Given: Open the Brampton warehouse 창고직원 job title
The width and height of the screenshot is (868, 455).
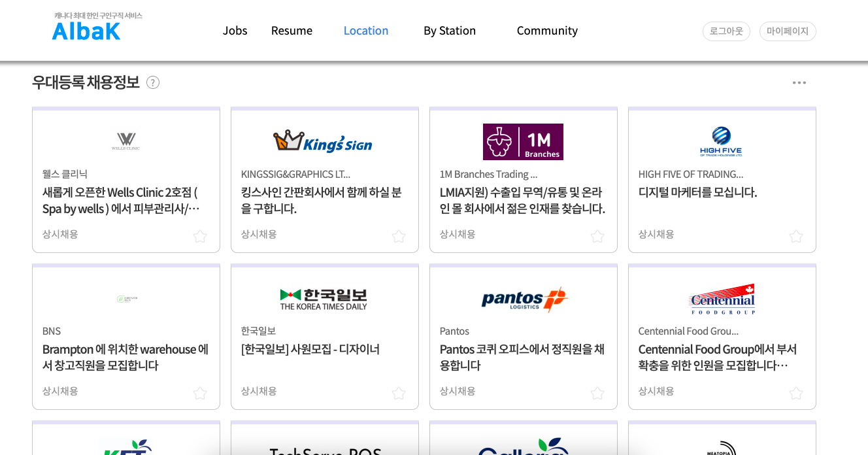Looking at the screenshot, I should pos(125,358).
